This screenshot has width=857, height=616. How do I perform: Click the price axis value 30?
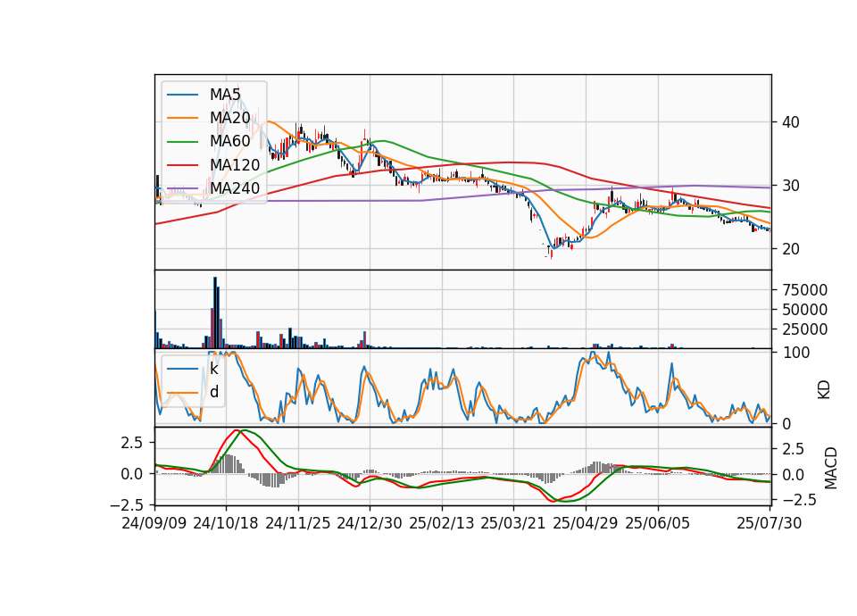(x=791, y=186)
